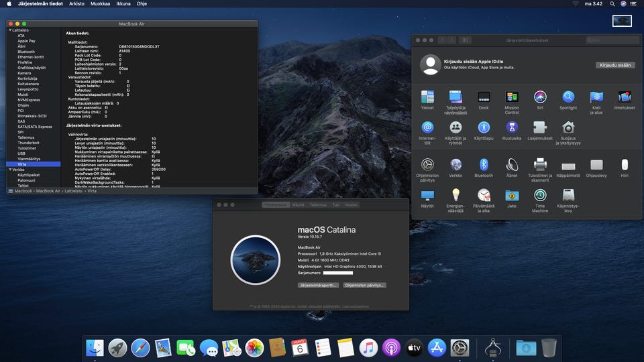The height and width of the screenshot is (362, 644).
Task: Launch Safari from the Dock
Action: pos(140,348)
